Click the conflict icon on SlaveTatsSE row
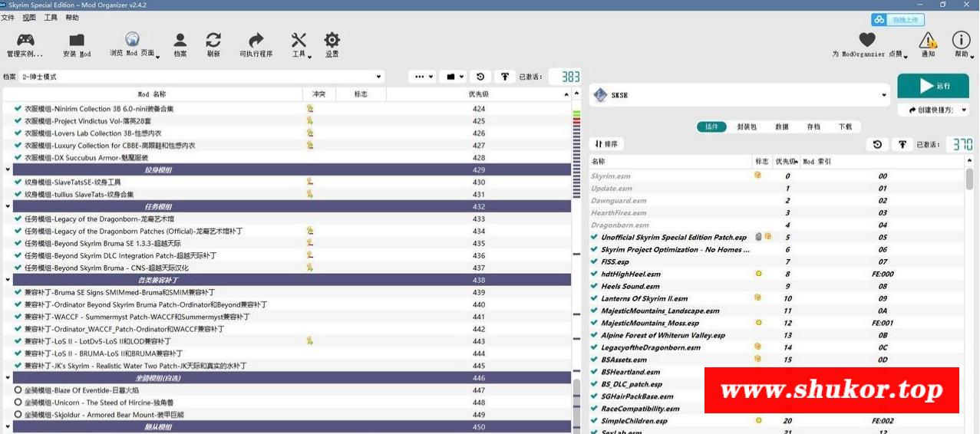The image size is (980, 434). 310,182
